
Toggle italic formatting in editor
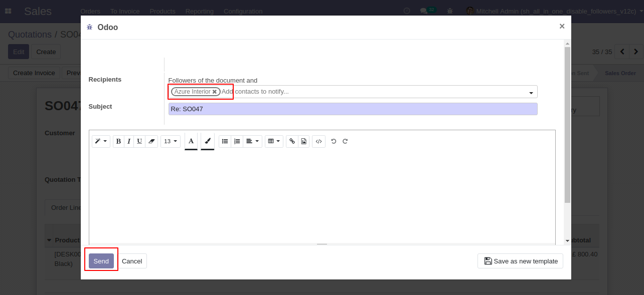129,141
